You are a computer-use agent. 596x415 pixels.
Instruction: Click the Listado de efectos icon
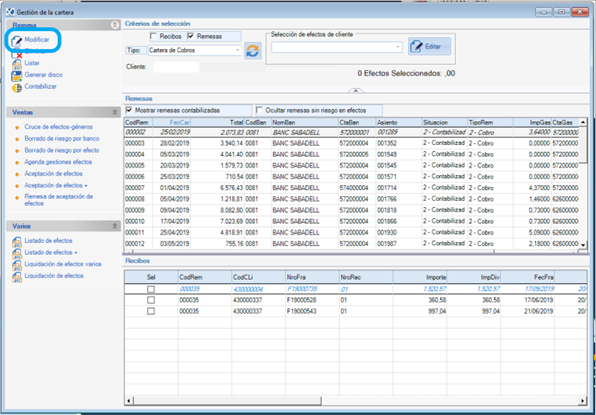coord(17,242)
